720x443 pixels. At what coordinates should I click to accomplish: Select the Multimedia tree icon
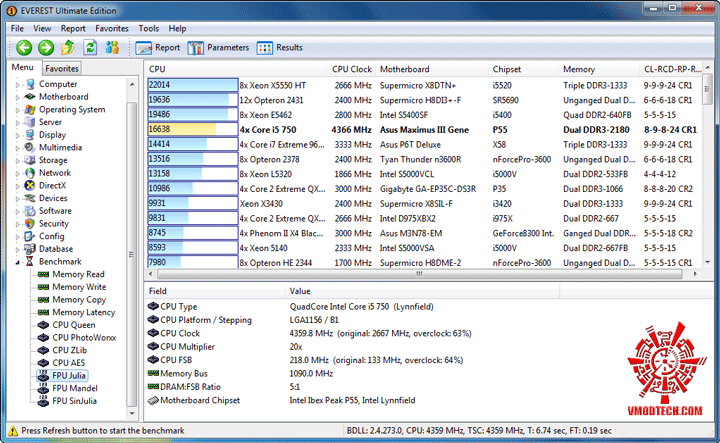click(30, 147)
